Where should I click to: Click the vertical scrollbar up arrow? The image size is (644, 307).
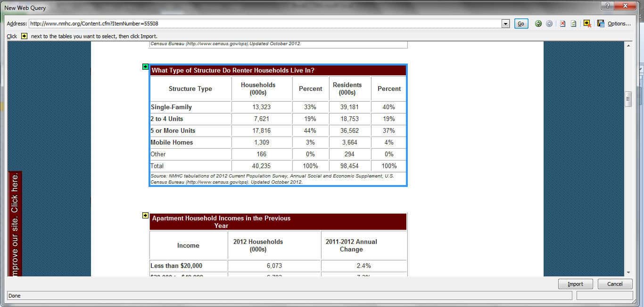pyautogui.click(x=628, y=46)
